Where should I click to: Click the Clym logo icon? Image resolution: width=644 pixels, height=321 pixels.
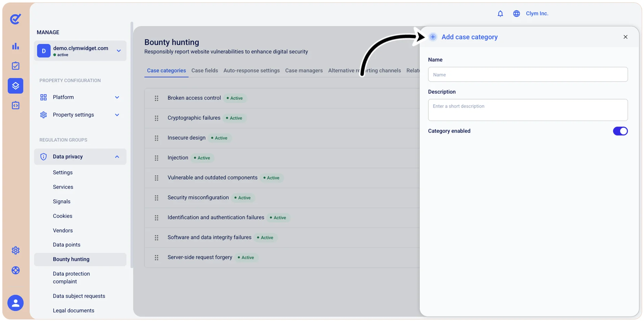tap(15, 19)
